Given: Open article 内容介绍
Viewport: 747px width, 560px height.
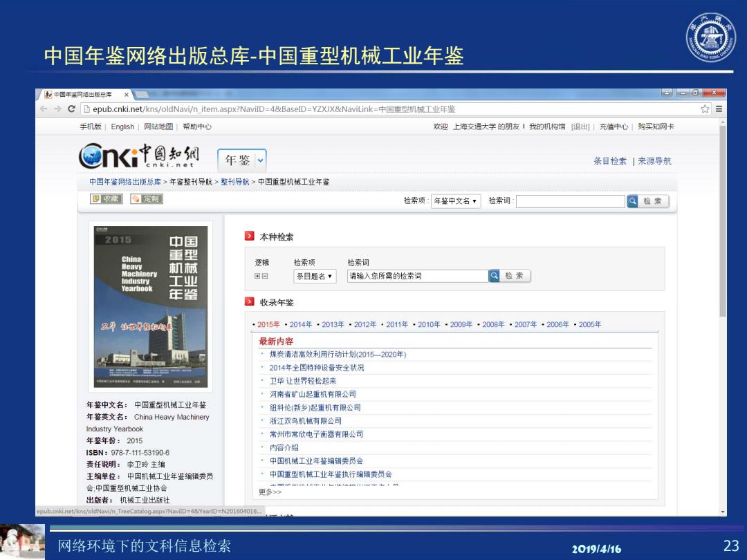Looking at the screenshot, I should [x=284, y=447].
